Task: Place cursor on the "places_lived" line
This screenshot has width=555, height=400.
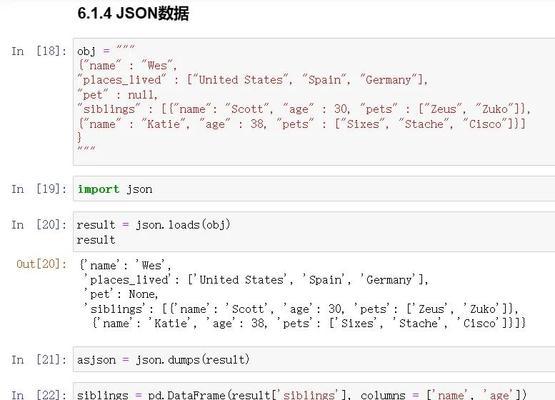Action: point(252,80)
